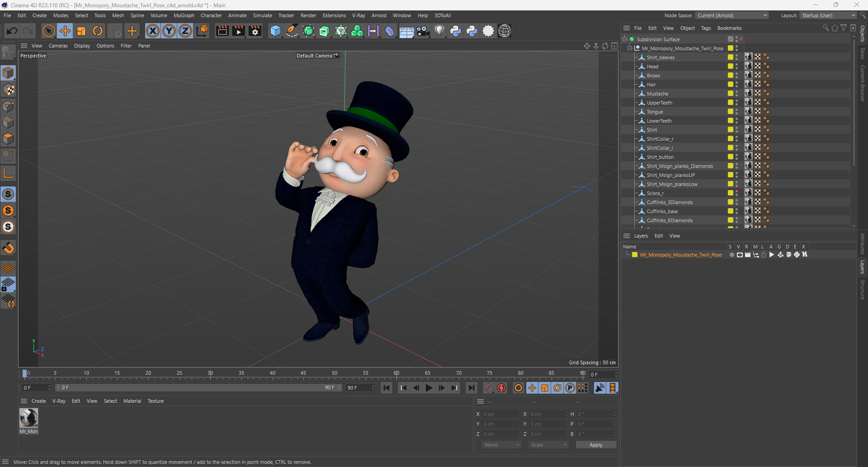Select the Live Selection tool

(x=48, y=31)
